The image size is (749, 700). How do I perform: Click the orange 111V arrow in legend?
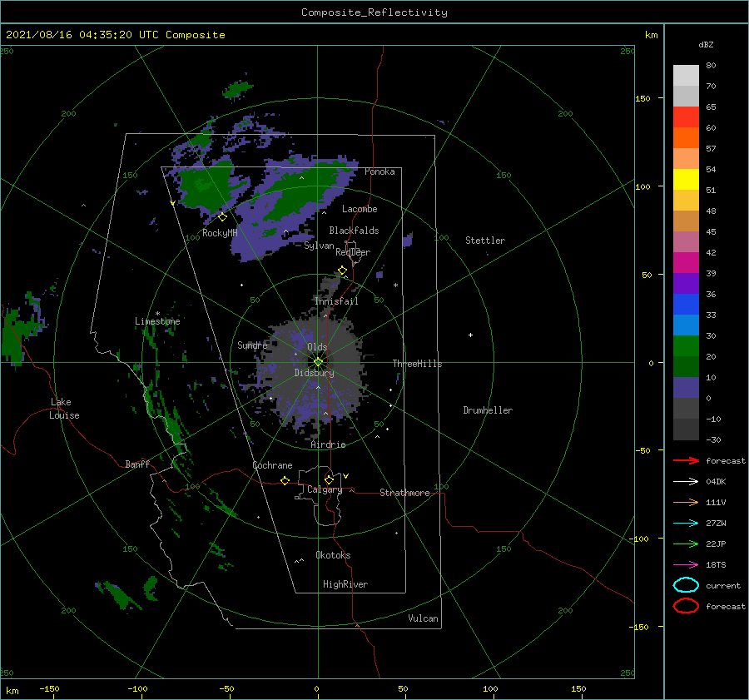pyautogui.click(x=686, y=502)
